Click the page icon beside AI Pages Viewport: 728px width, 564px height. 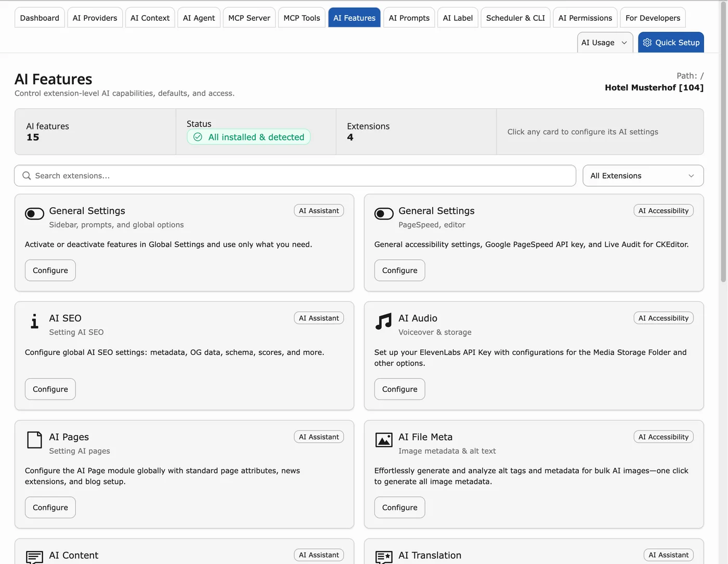[x=34, y=440]
